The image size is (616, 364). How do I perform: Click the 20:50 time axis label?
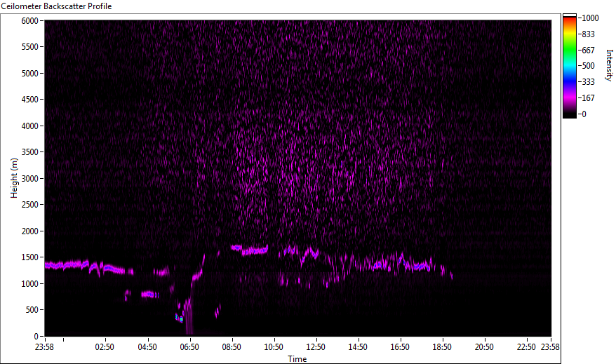coord(484,347)
